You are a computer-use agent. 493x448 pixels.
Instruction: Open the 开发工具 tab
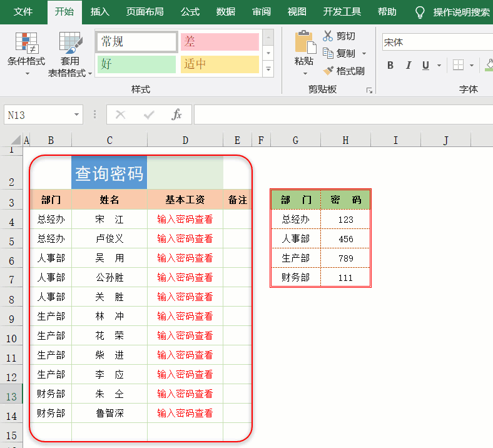click(x=342, y=12)
